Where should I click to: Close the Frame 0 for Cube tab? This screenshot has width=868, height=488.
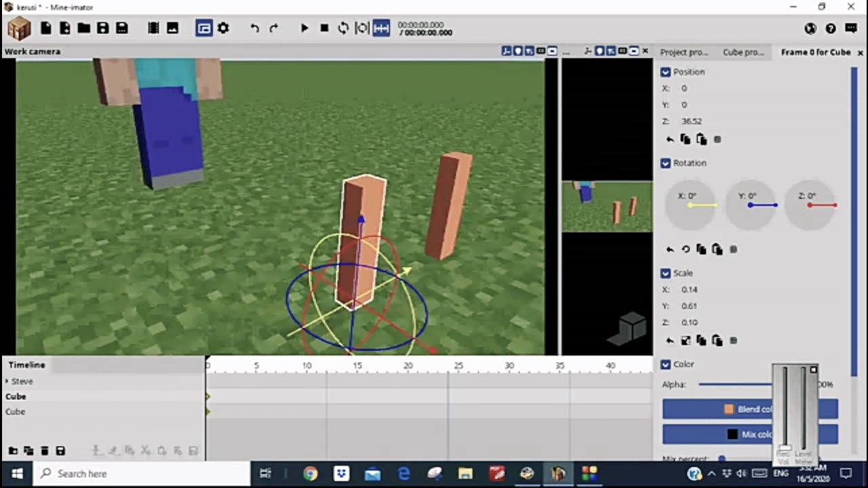[x=861, y=52]
